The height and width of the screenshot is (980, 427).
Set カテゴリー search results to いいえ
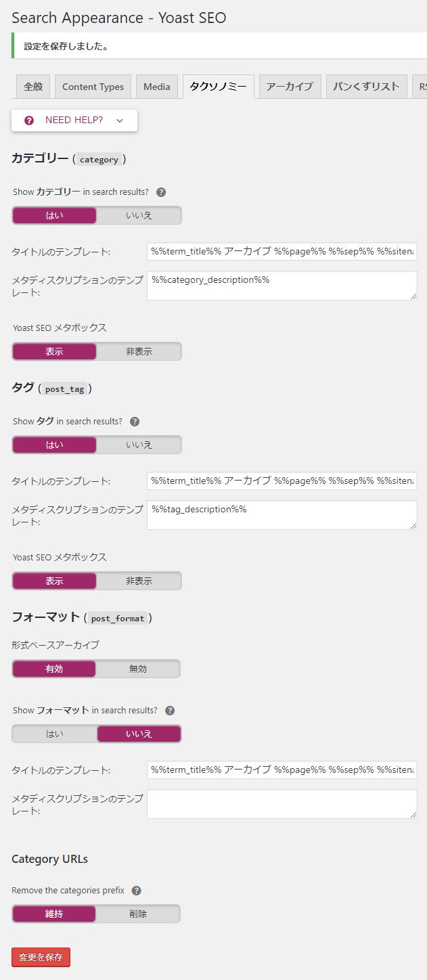click(x=139, y=215)
